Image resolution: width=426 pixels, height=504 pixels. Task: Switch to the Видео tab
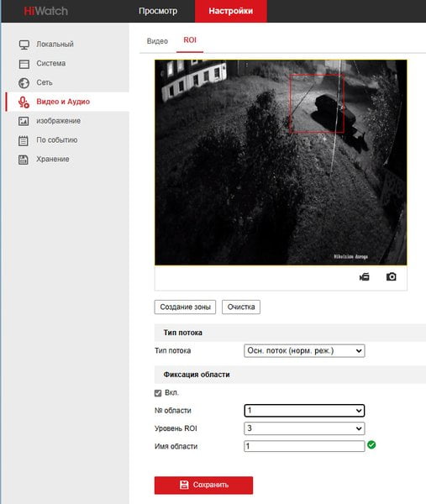157,41
